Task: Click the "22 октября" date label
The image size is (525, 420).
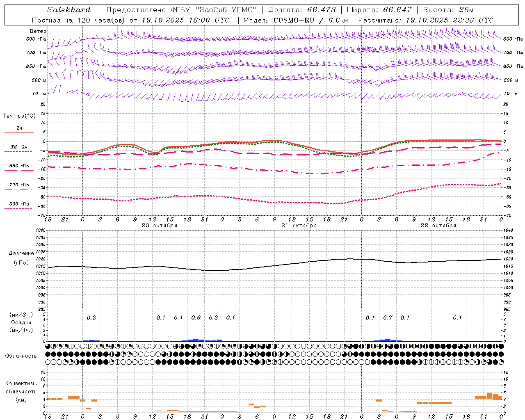Action: [438, 226]
